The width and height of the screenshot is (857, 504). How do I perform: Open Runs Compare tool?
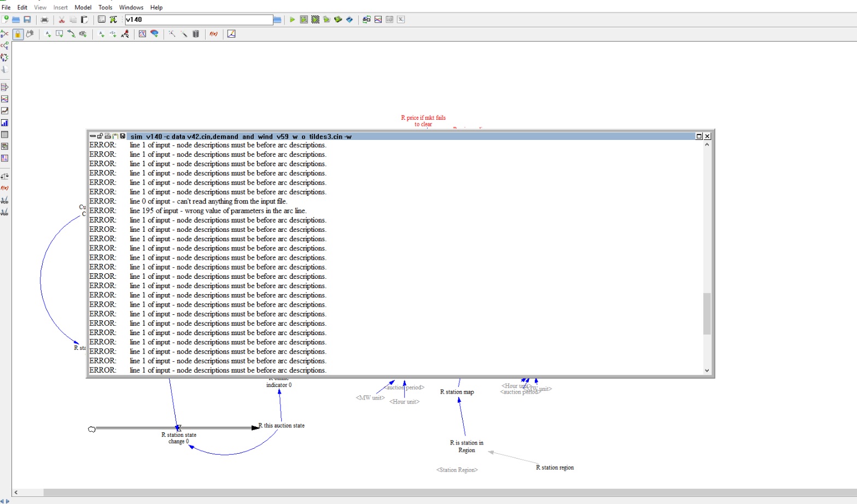(5, 159)
